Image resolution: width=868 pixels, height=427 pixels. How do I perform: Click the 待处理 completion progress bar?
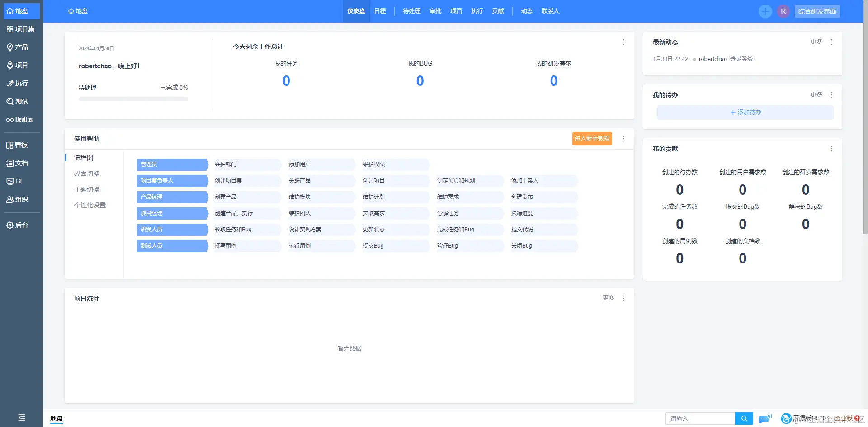[133, 99]
